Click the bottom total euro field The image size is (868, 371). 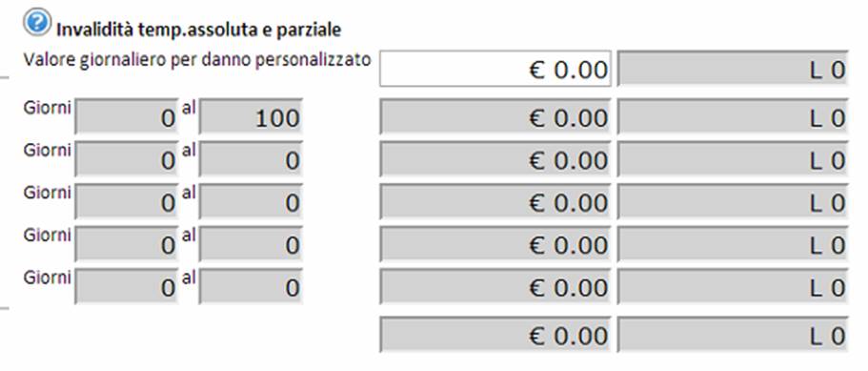pos(495,335)
